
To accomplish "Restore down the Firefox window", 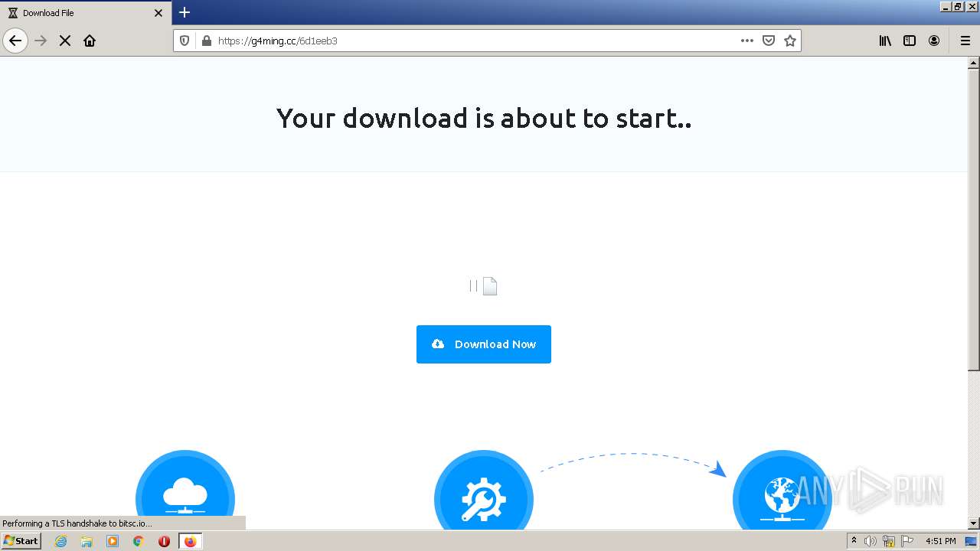I will pos(959,6).
